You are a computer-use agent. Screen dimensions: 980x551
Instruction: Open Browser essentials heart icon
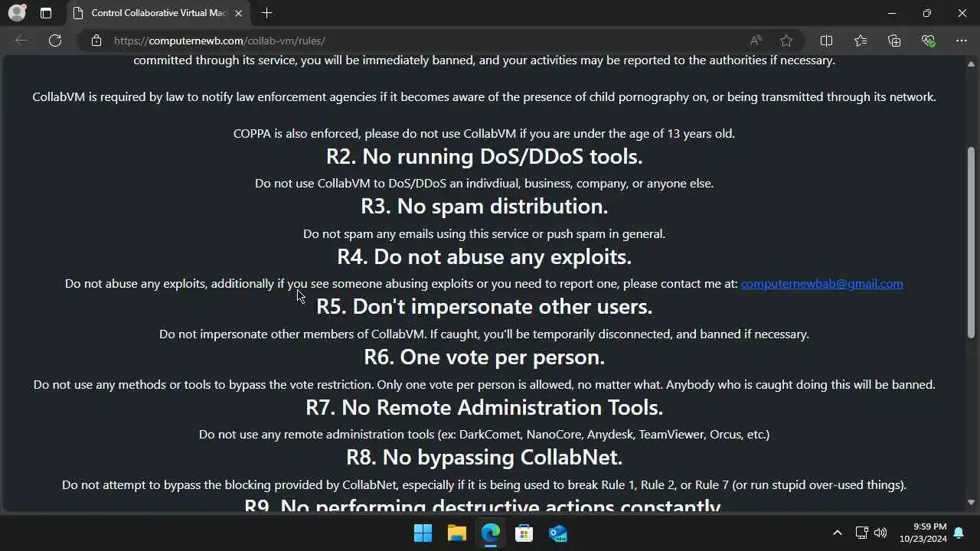(928, 41)
